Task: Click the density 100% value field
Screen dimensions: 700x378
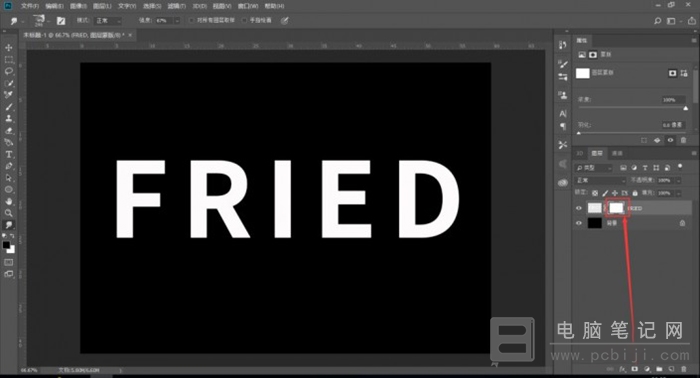Action: pos(673,100)
